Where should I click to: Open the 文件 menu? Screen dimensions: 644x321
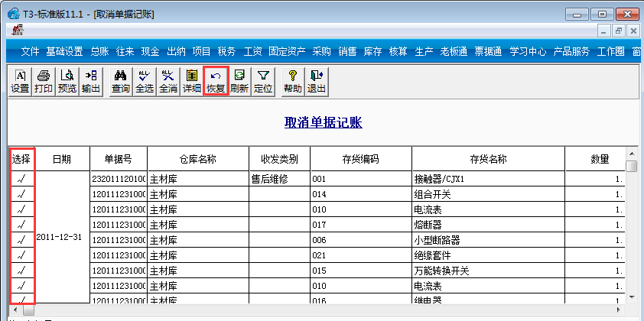pos(30,51)
